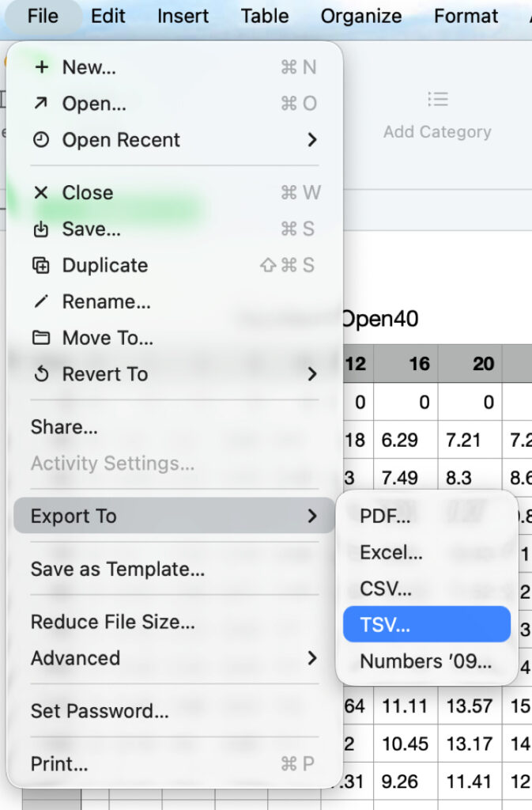Click the Duplicate icon in File menu
Viewport: 532px width, 810px height.
[41, 266]
